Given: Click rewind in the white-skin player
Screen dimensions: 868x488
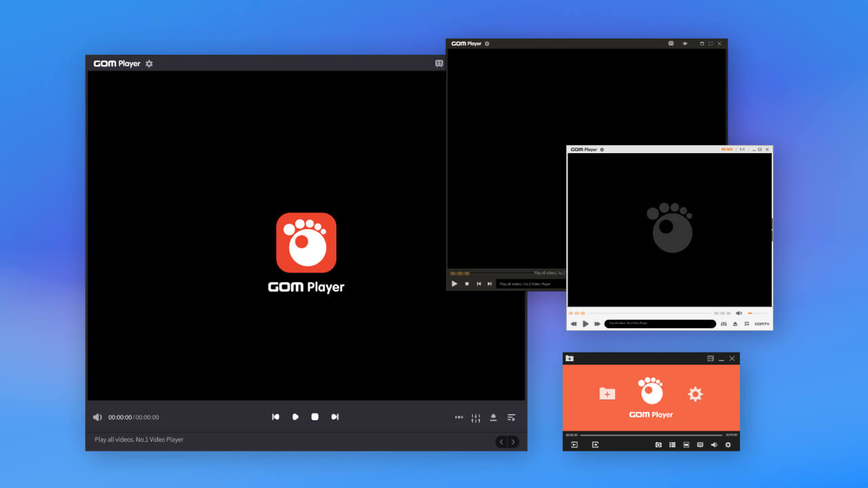Looking at the screenshot, I should pos(574,324).
